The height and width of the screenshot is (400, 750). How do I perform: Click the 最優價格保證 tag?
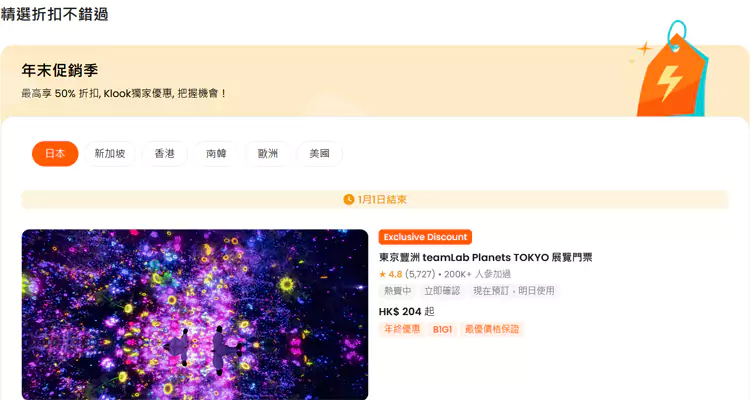tap(492, 329)
